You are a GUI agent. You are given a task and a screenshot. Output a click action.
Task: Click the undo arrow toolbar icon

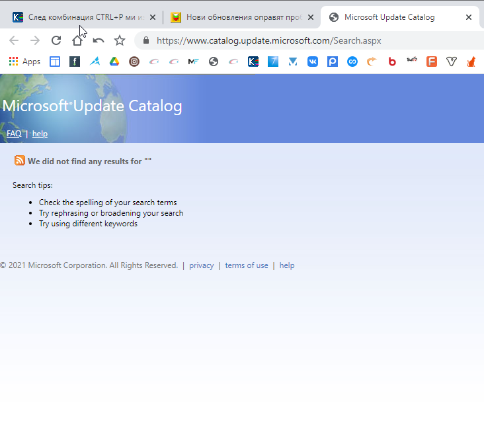click(99, 40)
